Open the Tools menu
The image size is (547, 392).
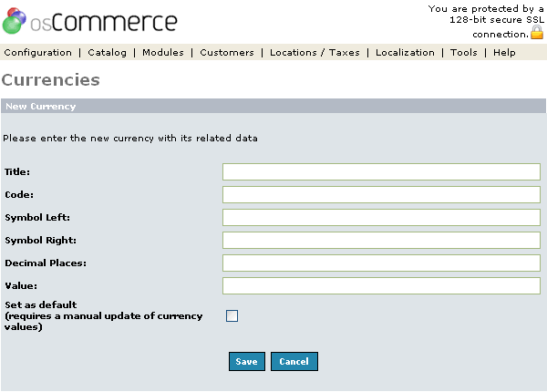click(x=464, y=52)
